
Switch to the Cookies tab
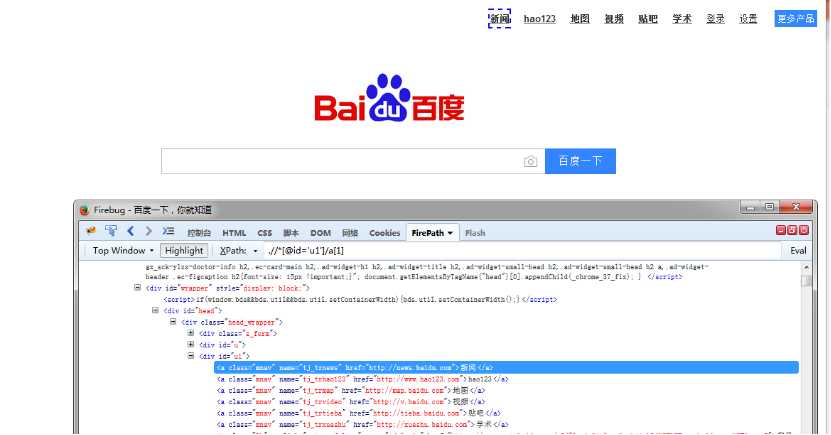[x=384, y=233]
